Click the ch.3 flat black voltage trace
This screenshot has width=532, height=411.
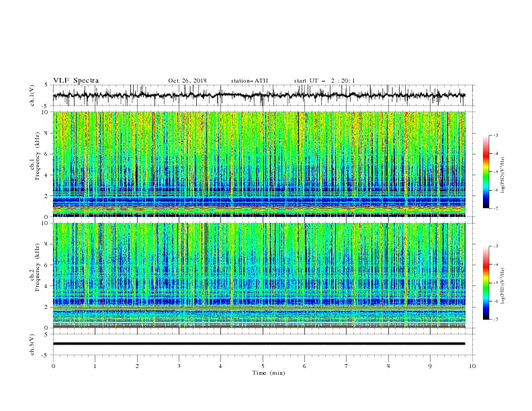click(x=259, y=344)
